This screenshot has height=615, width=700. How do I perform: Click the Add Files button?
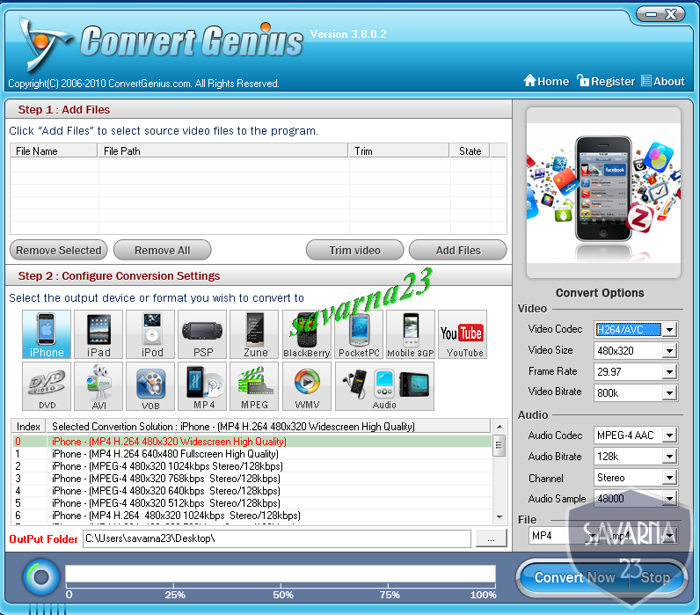point(458,250)
